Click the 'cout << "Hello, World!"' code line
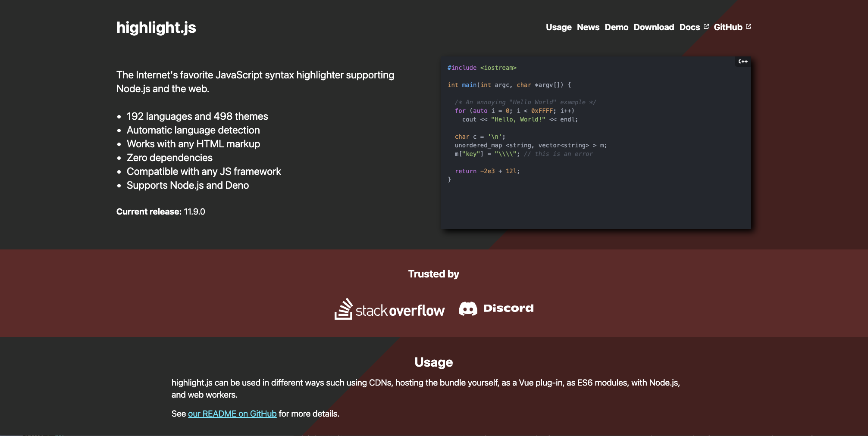 pos(520,119)
